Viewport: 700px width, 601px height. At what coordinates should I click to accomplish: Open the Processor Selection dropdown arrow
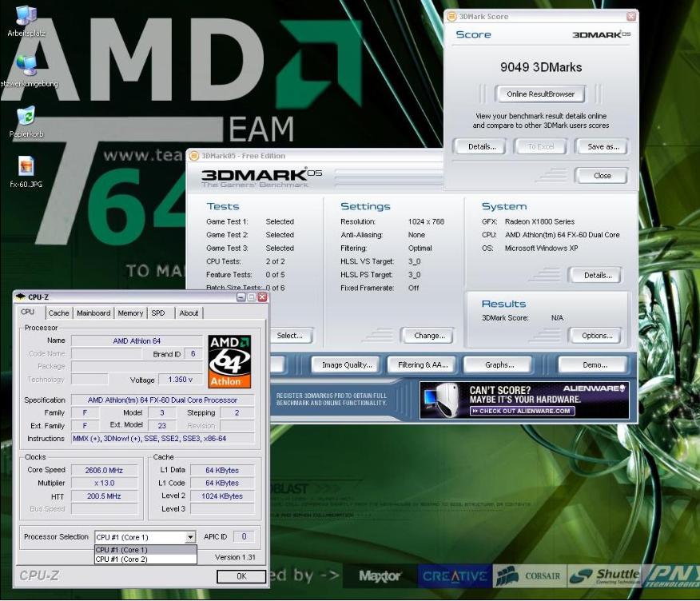pos(191,537)
